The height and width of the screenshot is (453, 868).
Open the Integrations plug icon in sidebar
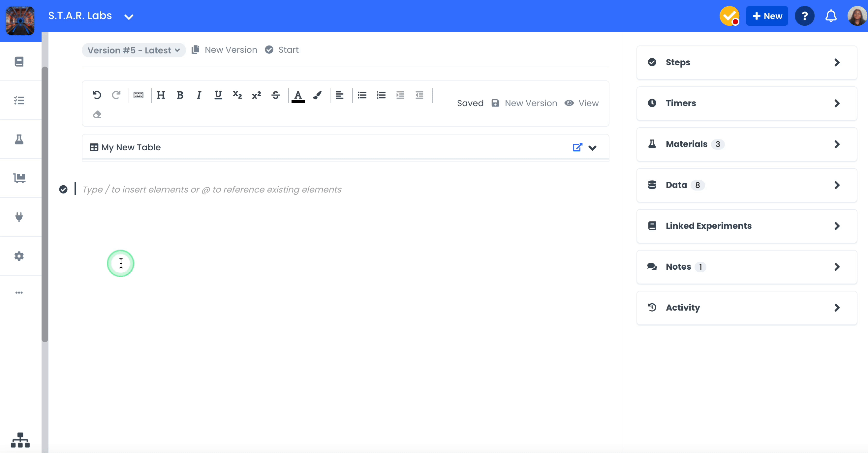[x=19, y=217]
